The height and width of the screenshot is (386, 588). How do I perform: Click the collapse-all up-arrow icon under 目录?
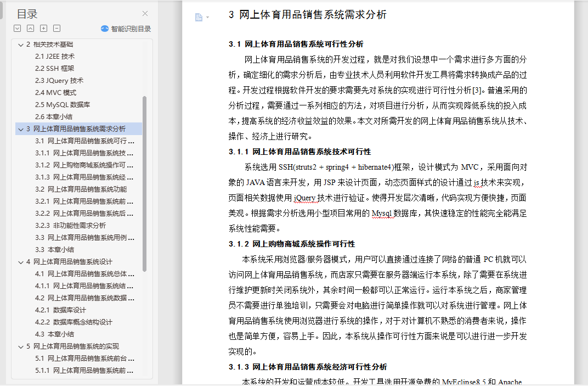(x=30, y=28)
